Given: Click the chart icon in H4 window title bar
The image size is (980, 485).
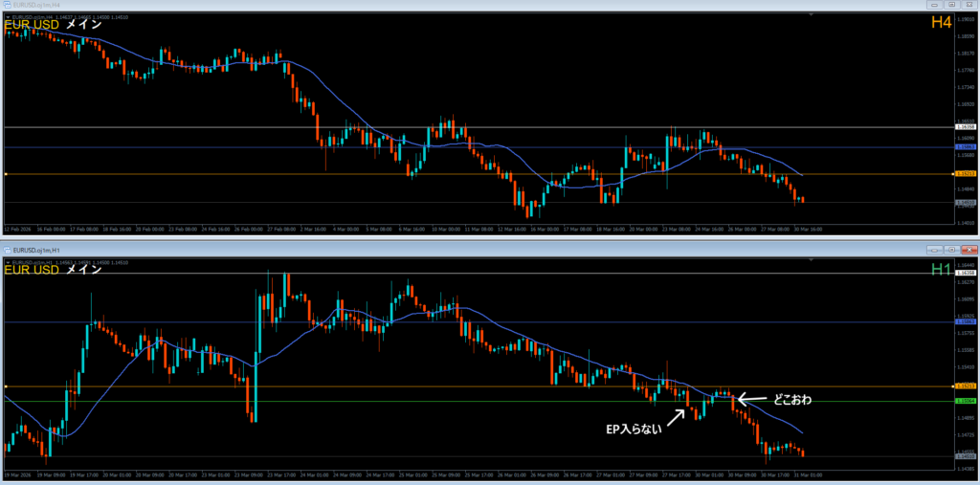Looking at the screenshot, I should click(7, 5).
